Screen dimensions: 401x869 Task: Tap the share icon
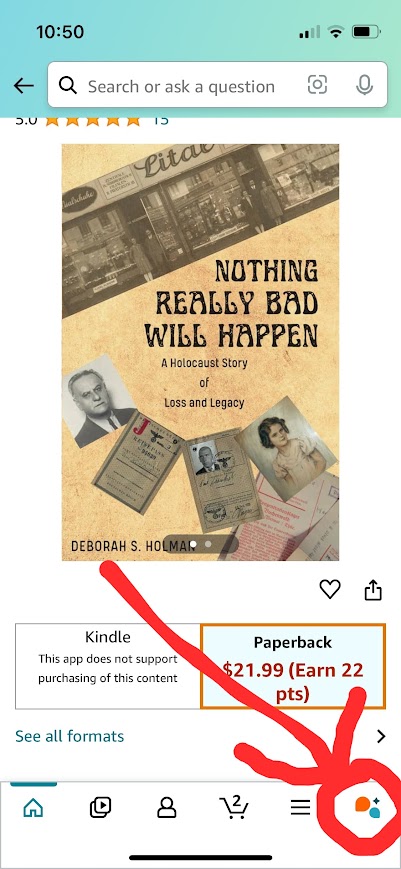[373, 589]
